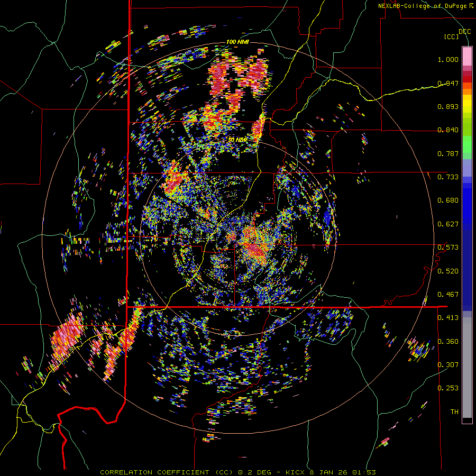Click the 0.733 scale value

coord(448,177)
